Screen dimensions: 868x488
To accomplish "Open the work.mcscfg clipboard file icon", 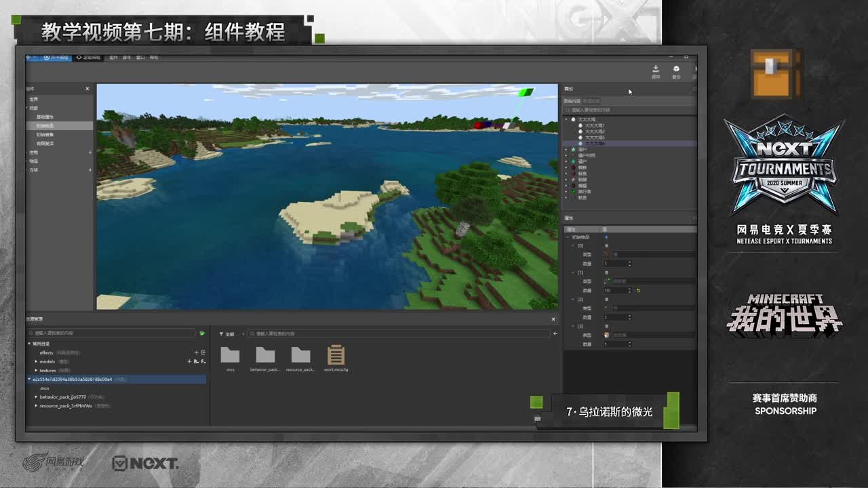I will [336, 355].
